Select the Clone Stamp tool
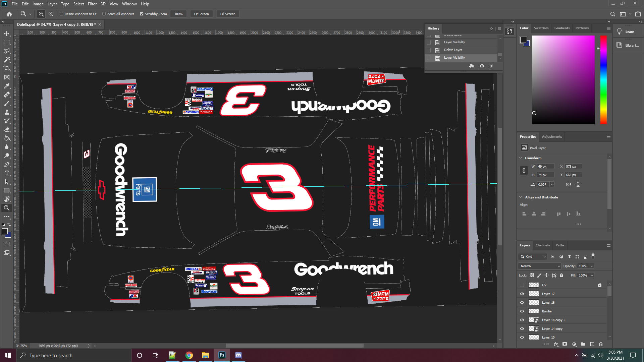 [7, 112]
